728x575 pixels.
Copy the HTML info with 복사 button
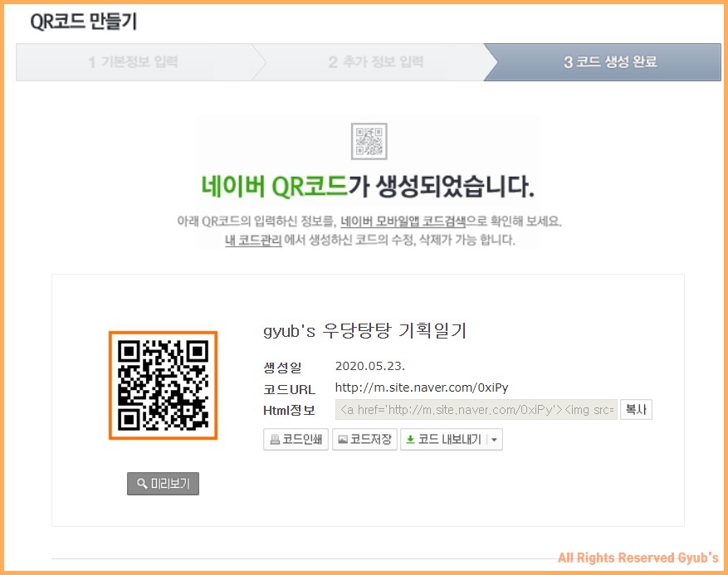pos(636,409)
